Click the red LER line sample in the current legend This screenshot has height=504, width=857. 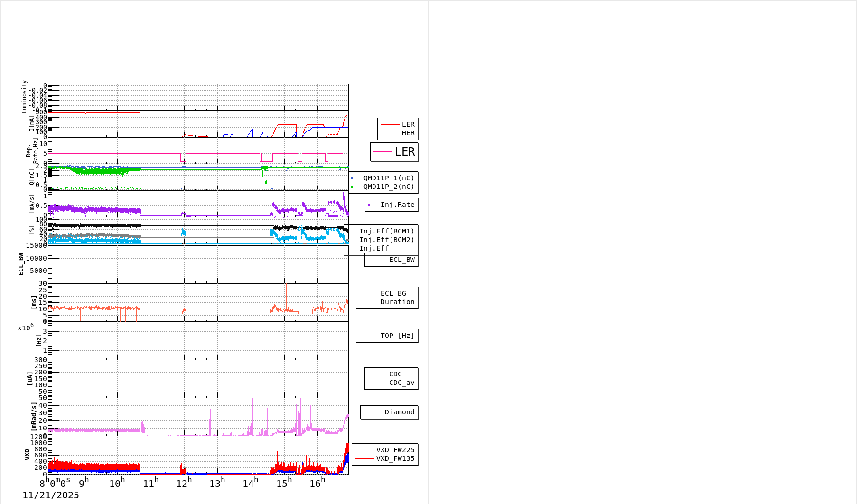click(x=390, y=125)
